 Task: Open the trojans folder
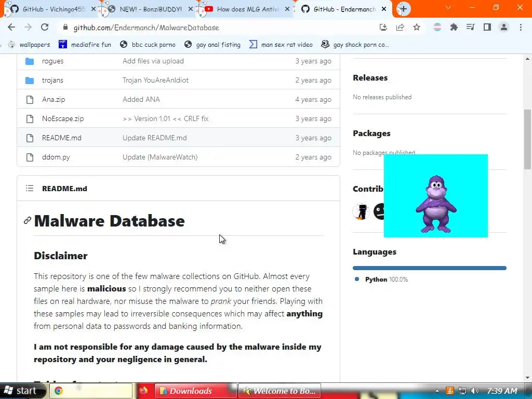52,80
